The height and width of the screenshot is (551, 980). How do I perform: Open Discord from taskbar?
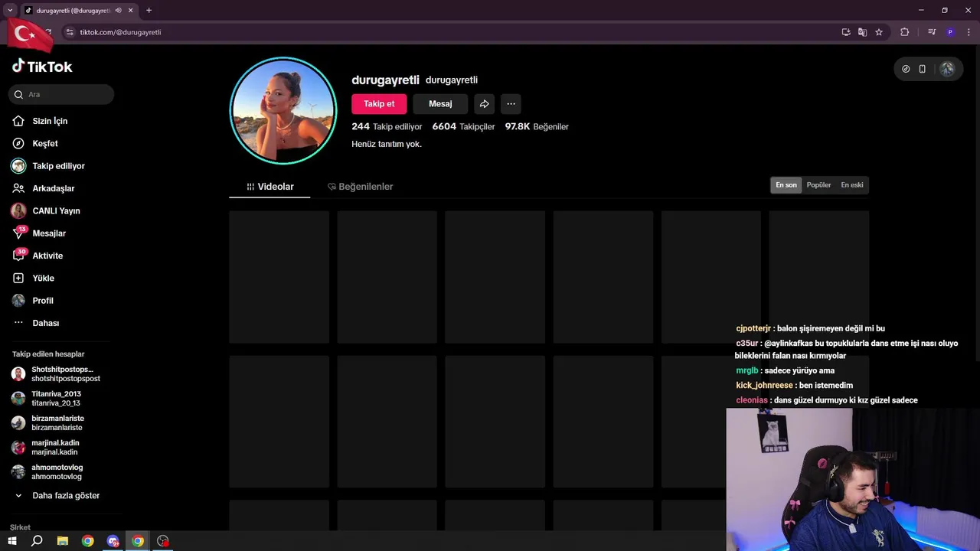coord(113,541)
